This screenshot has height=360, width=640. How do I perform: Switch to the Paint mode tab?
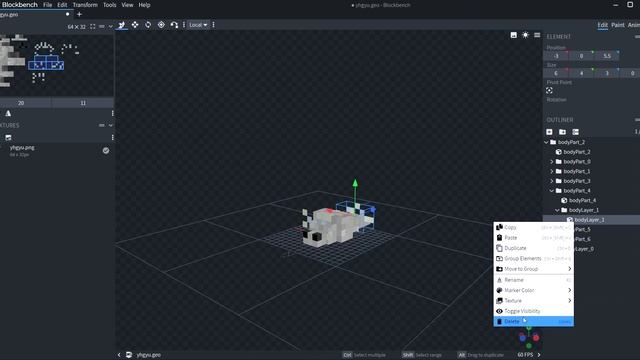(618, 25)
